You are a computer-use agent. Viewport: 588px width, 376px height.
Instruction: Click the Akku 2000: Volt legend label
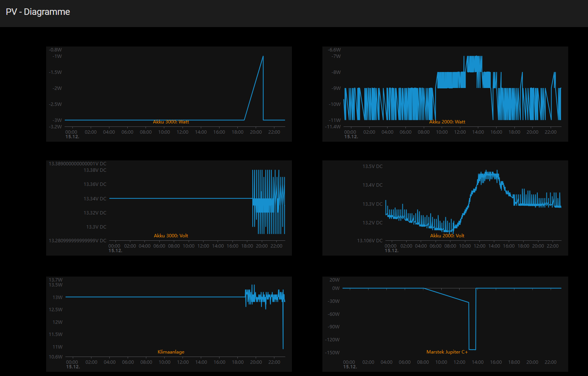tap(447, 236)
